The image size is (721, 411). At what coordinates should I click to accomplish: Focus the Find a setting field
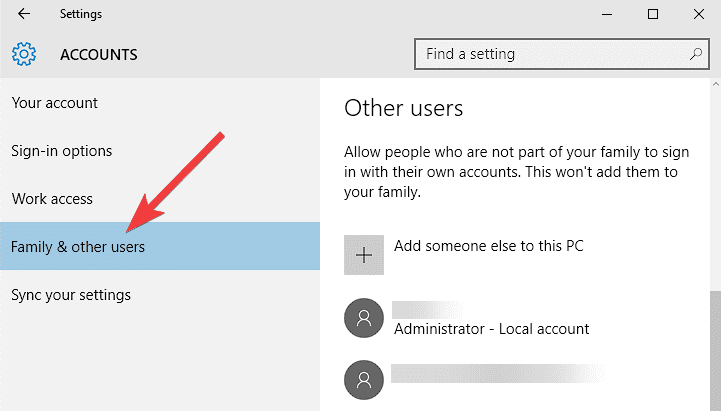550,53
